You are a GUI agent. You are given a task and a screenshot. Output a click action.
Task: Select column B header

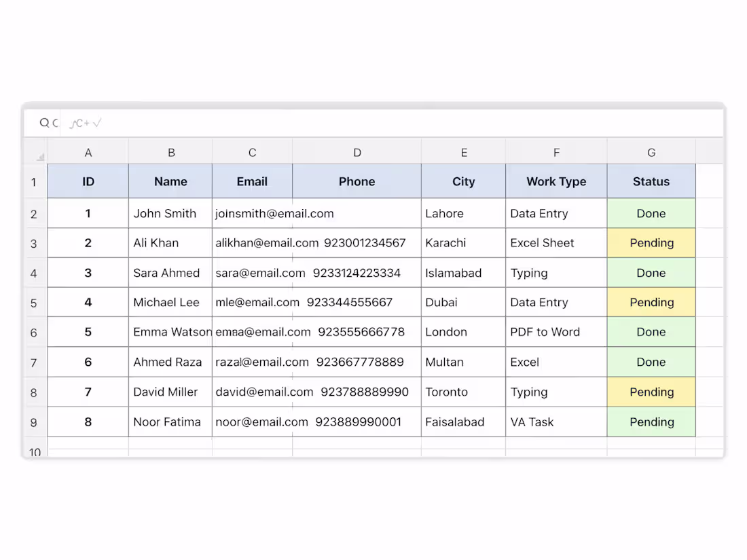coord(171,152)
